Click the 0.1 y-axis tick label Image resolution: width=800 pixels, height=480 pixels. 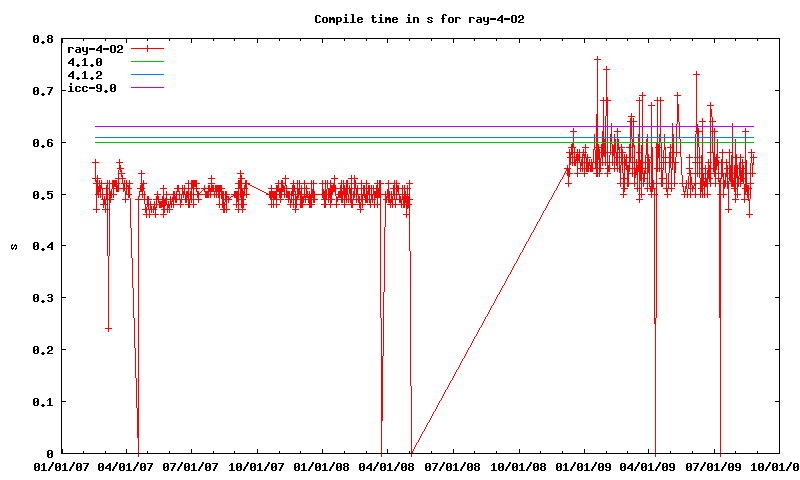42,401
